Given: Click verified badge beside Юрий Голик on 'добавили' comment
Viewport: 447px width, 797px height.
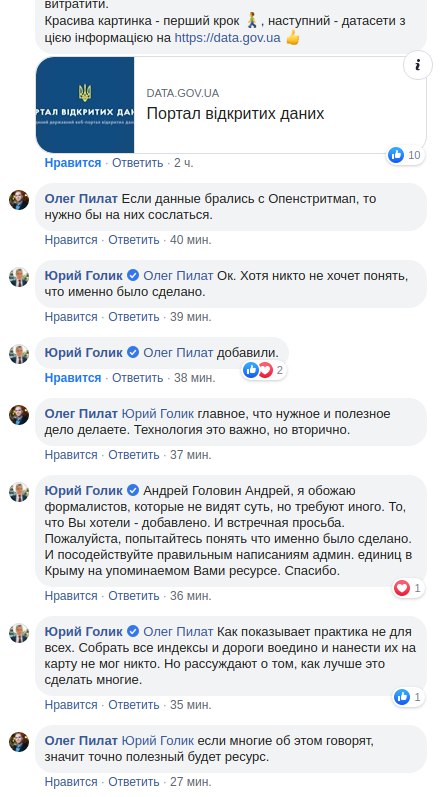Looking at the screenshot, I should click(x=133, y=352).
